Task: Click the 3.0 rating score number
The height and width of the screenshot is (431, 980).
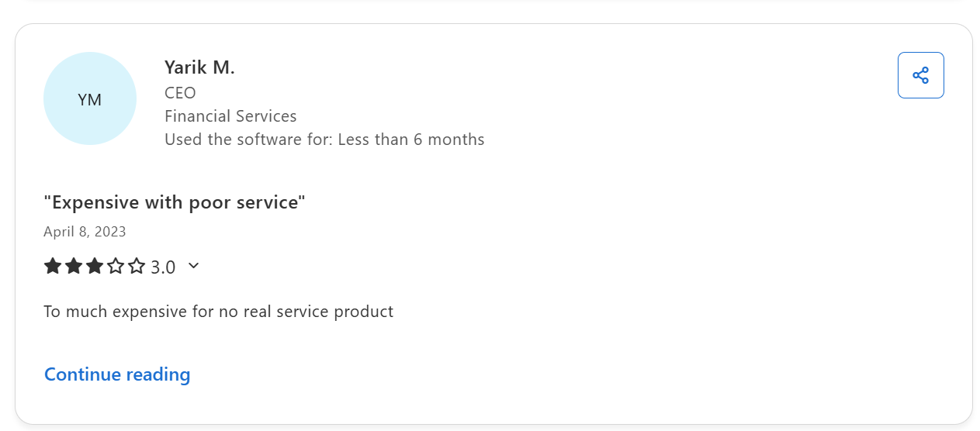Action: pos(163,267)
